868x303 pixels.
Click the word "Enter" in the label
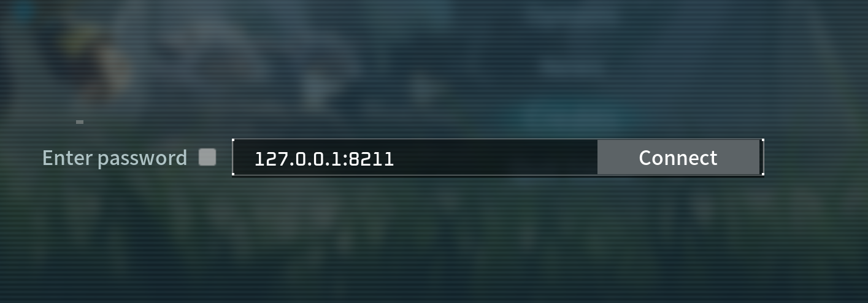pos(68,158)
